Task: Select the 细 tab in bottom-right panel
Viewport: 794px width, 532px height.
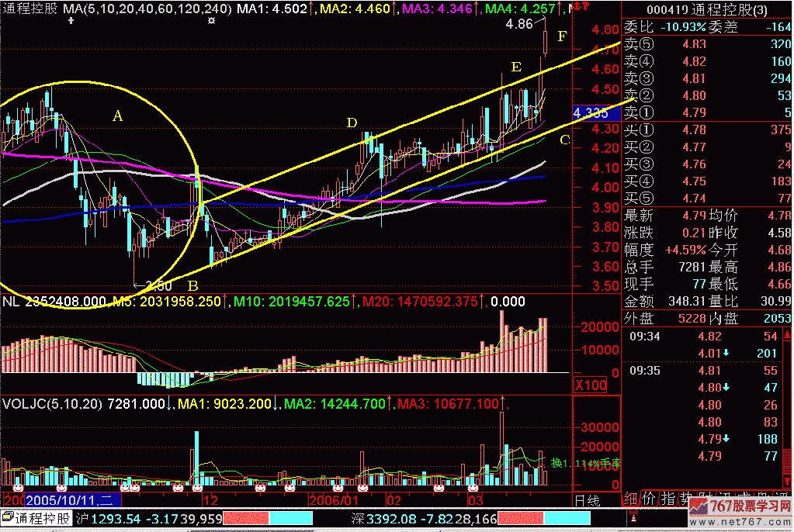Action: click(629, 499)
